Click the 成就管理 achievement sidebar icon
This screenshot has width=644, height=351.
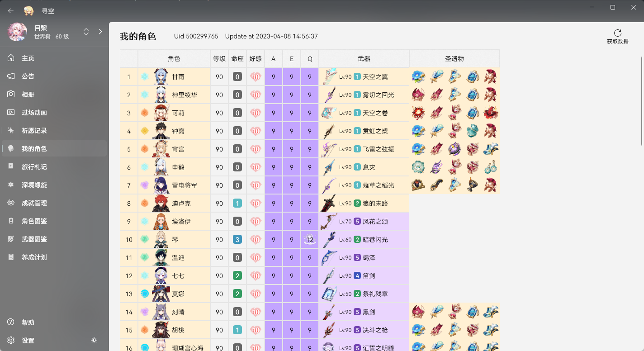tap(11, 203)
